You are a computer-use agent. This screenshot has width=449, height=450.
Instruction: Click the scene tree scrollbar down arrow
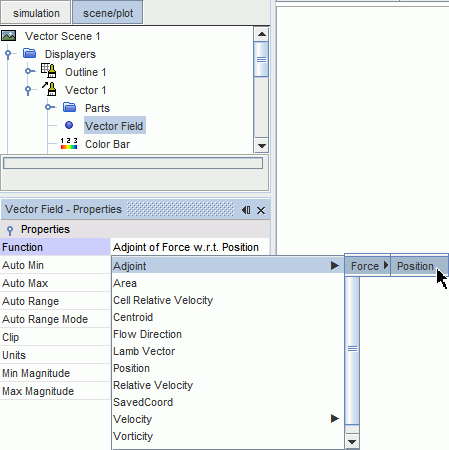coord(262,146)
